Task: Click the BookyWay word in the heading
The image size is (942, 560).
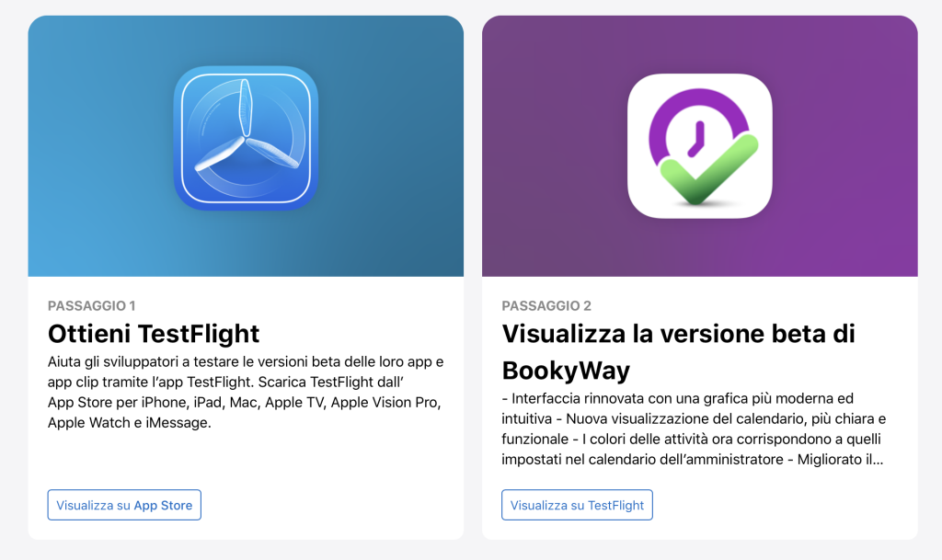Action: click(x=566, y=371)
